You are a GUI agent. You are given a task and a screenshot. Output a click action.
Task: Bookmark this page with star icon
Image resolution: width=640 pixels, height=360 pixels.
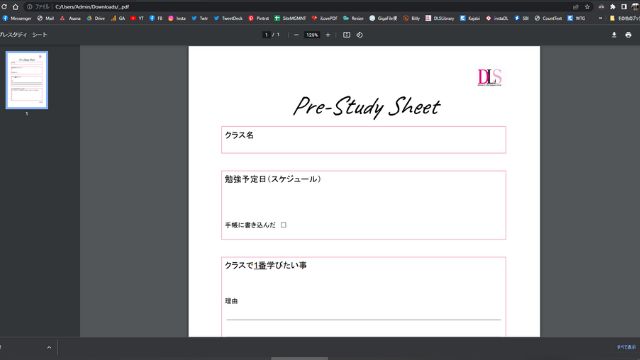587,7
